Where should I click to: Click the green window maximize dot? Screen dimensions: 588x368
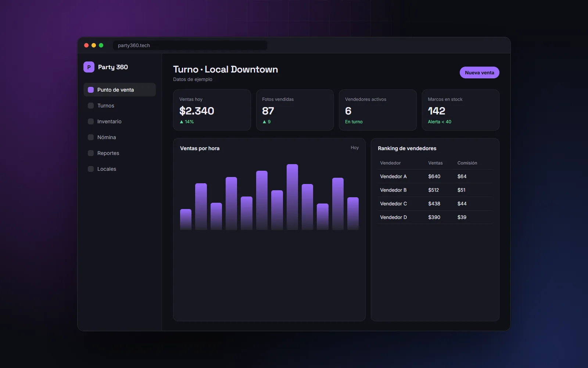click(x=101, y=45)
